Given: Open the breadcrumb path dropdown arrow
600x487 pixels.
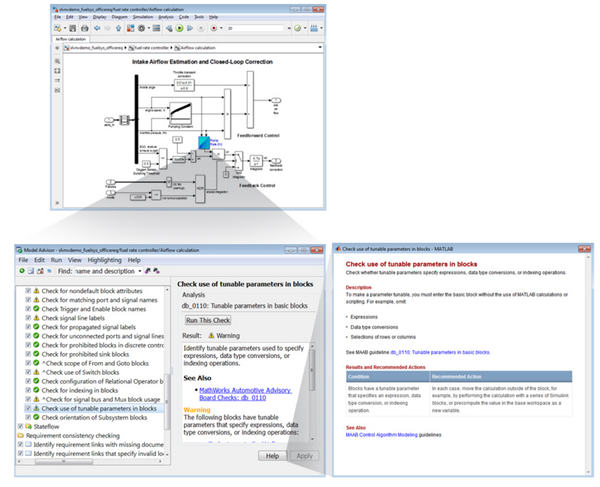Looking at the screenshot, I should point(320,47).
